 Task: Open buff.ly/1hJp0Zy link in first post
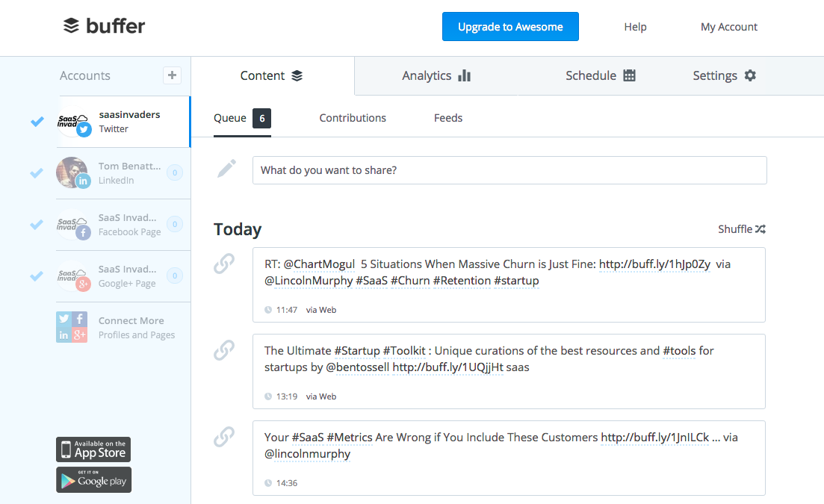[x=654, y=264]
